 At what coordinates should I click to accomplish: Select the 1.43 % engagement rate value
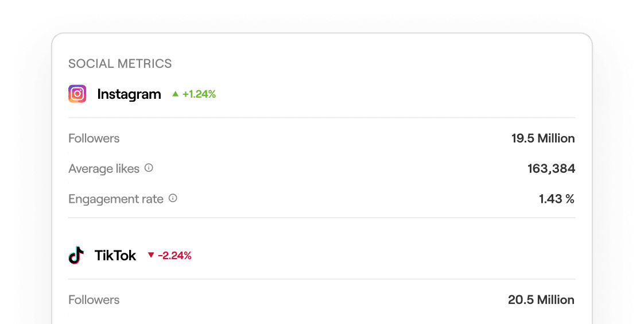point(557,199)
